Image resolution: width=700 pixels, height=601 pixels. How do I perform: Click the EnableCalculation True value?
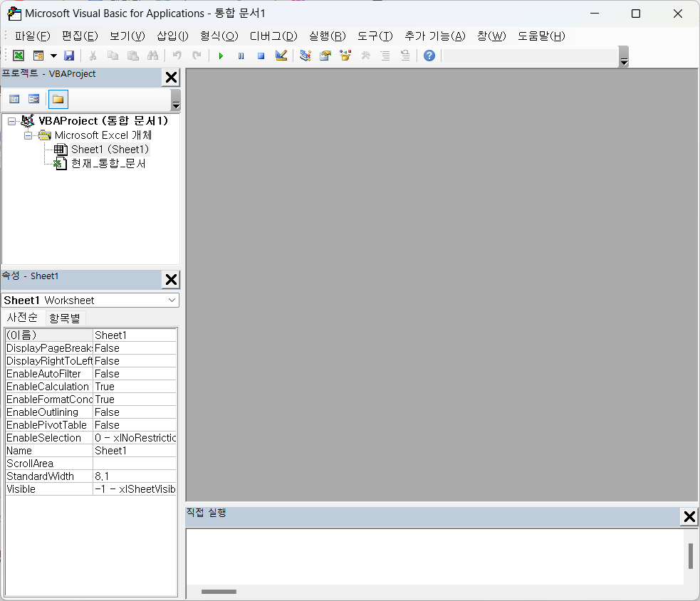pos(135,387)
